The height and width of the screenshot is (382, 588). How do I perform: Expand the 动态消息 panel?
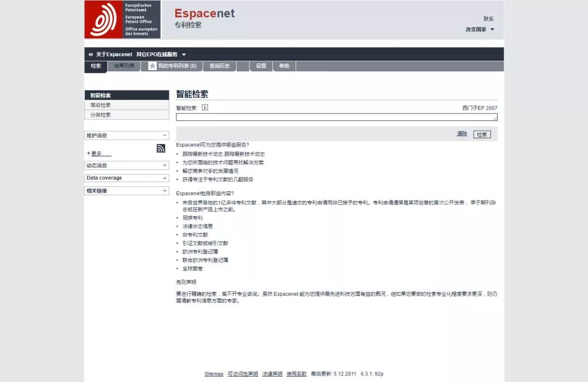click(x=164, y=165)
